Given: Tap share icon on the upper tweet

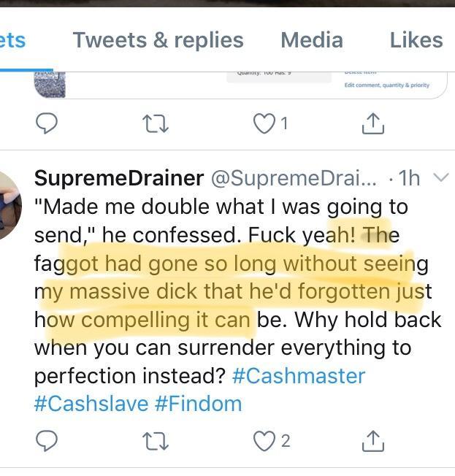Looking at the screenshot, I should (373, 124).
